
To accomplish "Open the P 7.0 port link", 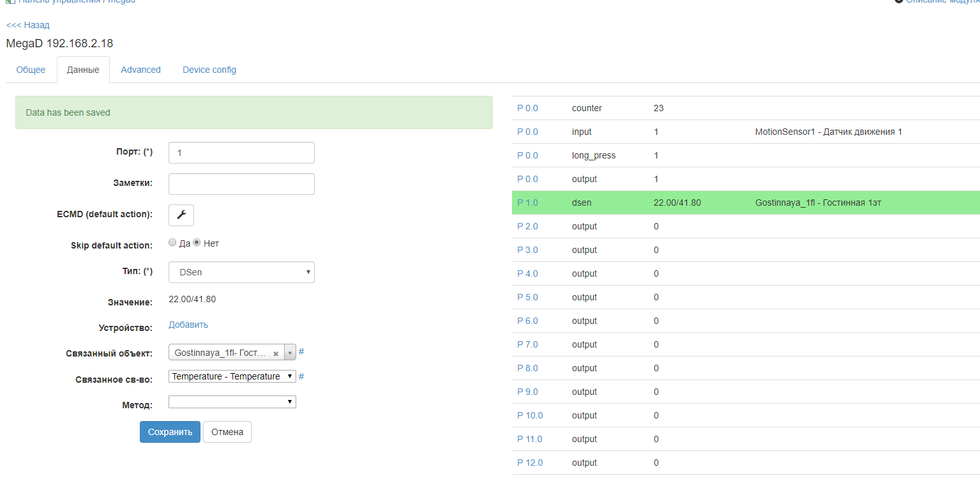I will 527,344.
